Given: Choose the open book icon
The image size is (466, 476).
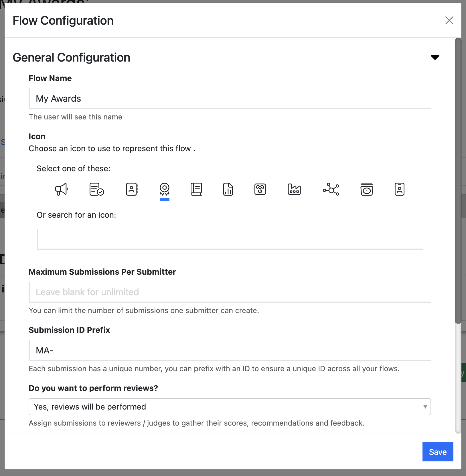Looking at the screenshot, I should (196, 189).
